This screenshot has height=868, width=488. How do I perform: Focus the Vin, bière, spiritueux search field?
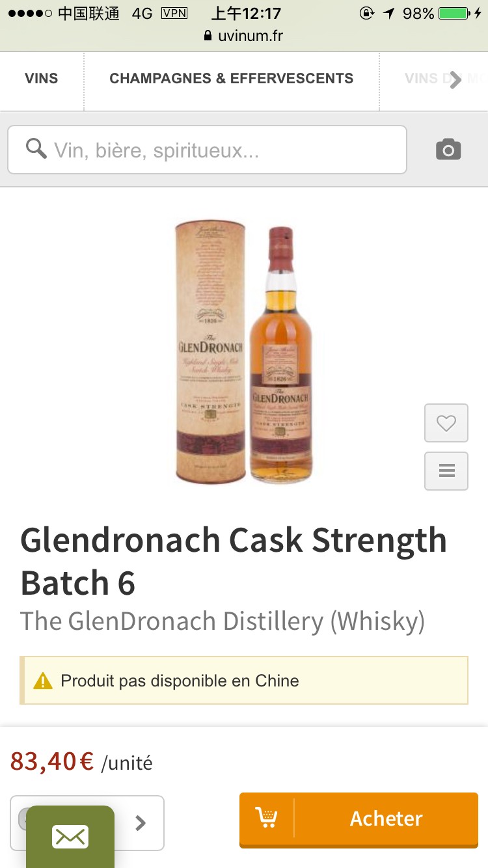coord(207,150)
